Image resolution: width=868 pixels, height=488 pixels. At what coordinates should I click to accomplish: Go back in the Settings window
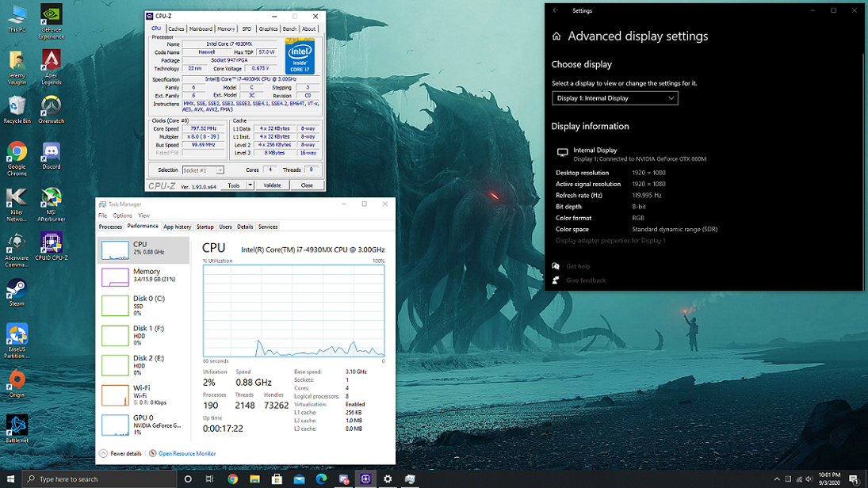coord(556,10)
